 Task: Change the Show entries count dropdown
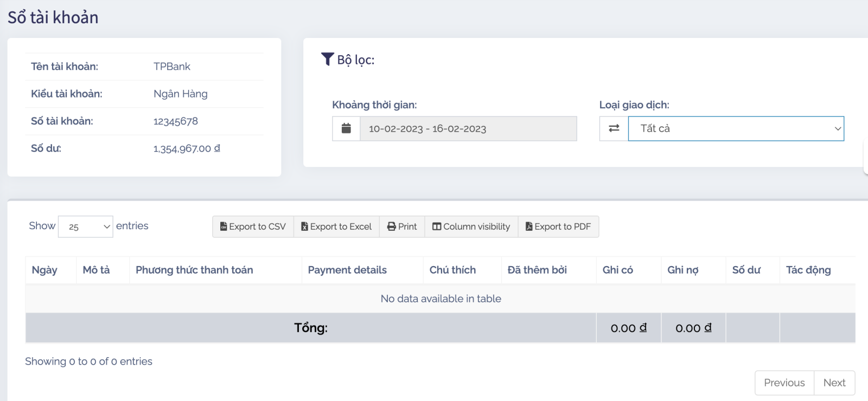[85, 227]
